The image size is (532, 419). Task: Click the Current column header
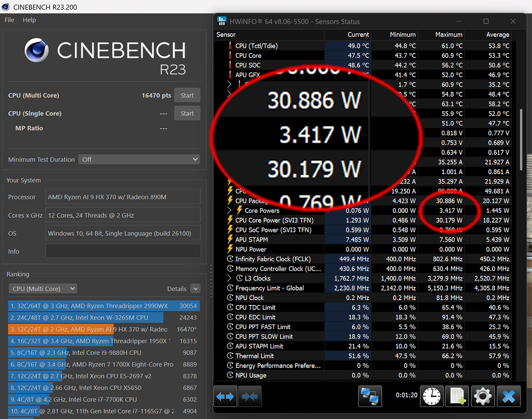pyautogui.click(x=348, y=35)
